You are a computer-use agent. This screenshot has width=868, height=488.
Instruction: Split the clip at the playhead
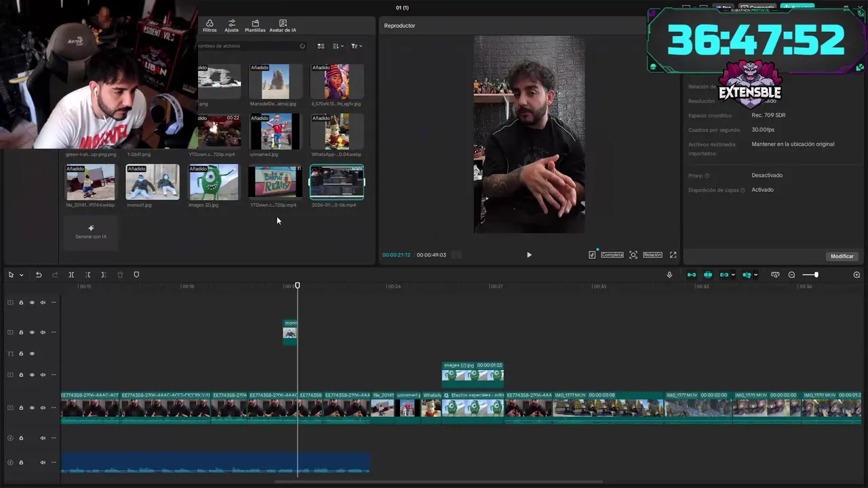[71, 274]
